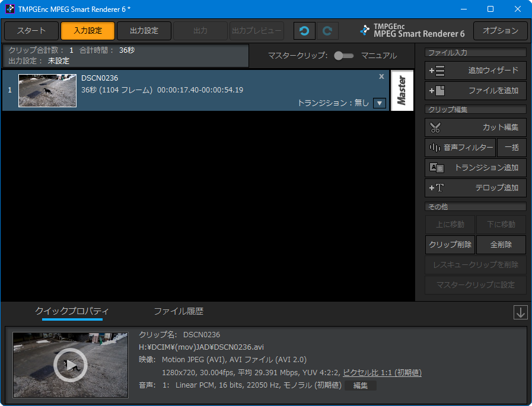Go to the スタート step
The image size is (532, 406).
tap(31, 31)
